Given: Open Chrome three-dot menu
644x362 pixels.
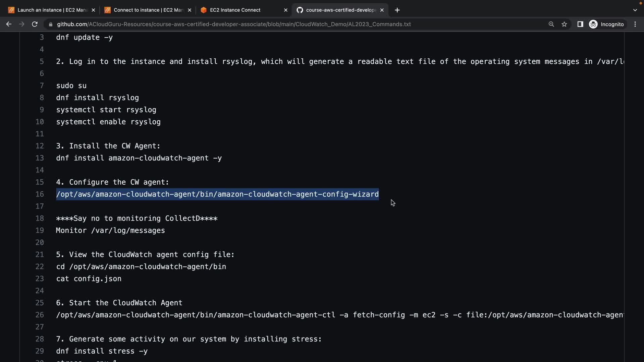Looking at the screenshot, I should [x=635, y=24].
